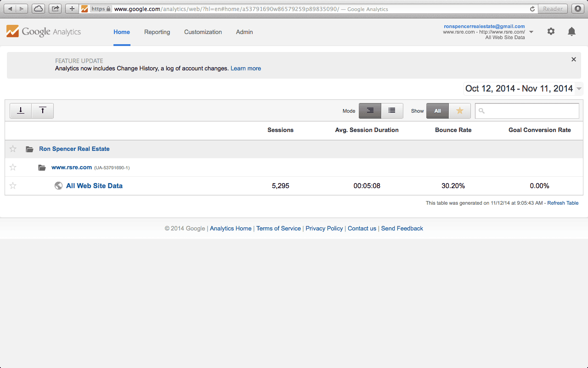Open the www.rsre.com property link
Screen dimensions: 588x368
tap(72, 167)
